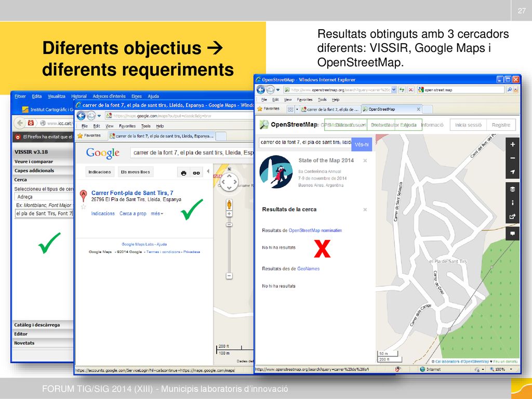Click 'Inicia sessió' on OpenStreetMap
532x399 pixels.
point(468,125)
